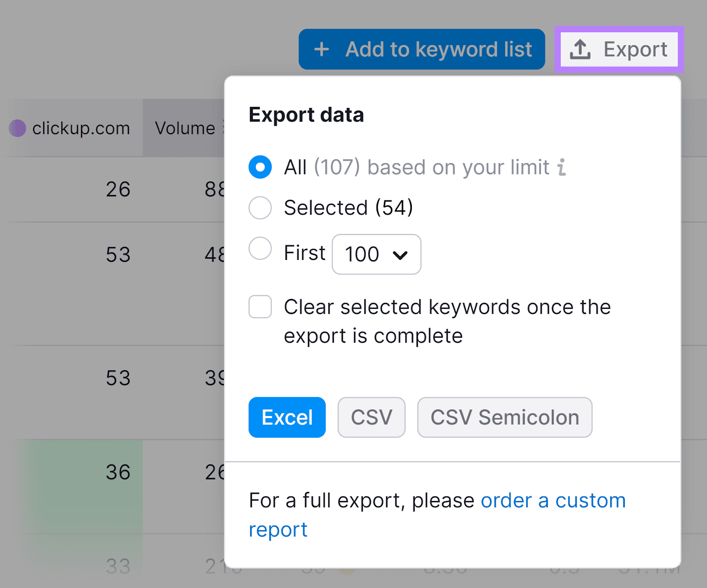Image resolution: width=707 pixels, height=588 pixels.
Task: Click the plus icon in Add to keyword list
Action: click(x=322, y=49)
